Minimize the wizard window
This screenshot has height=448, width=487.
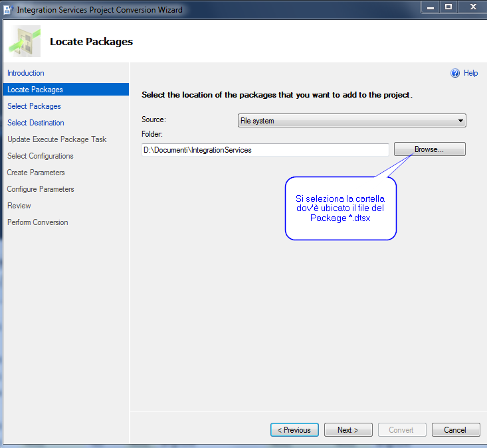431,7
